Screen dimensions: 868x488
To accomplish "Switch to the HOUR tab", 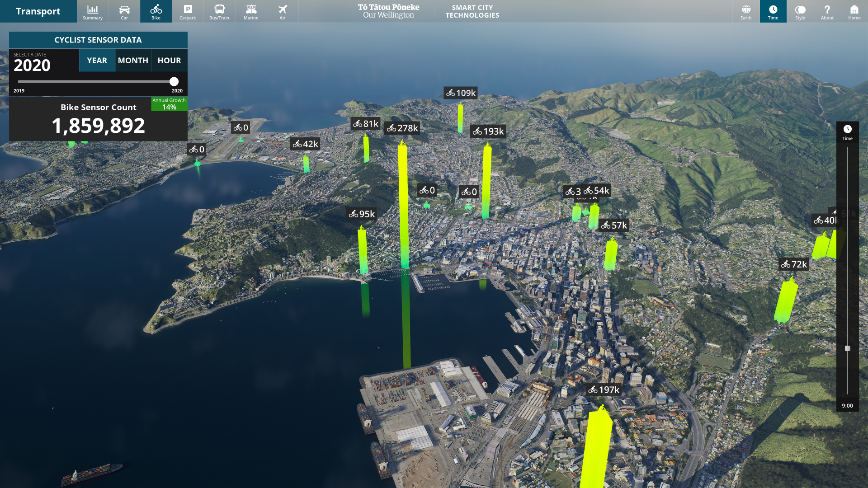I will coord(169,61).
